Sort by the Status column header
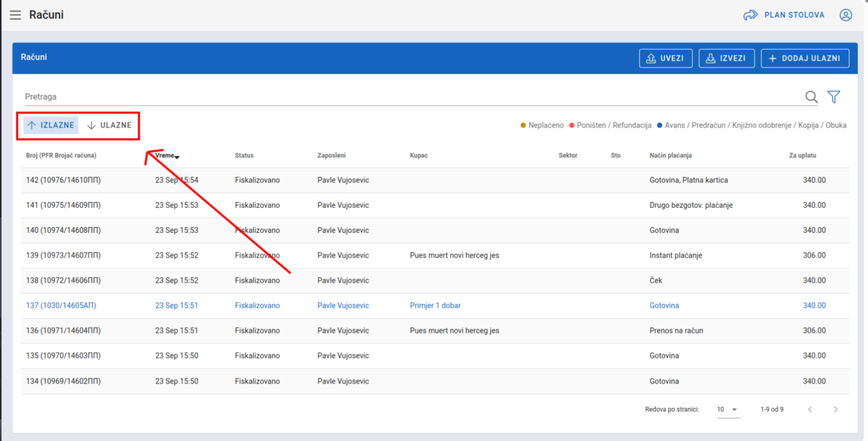 (x=244, y=156)
